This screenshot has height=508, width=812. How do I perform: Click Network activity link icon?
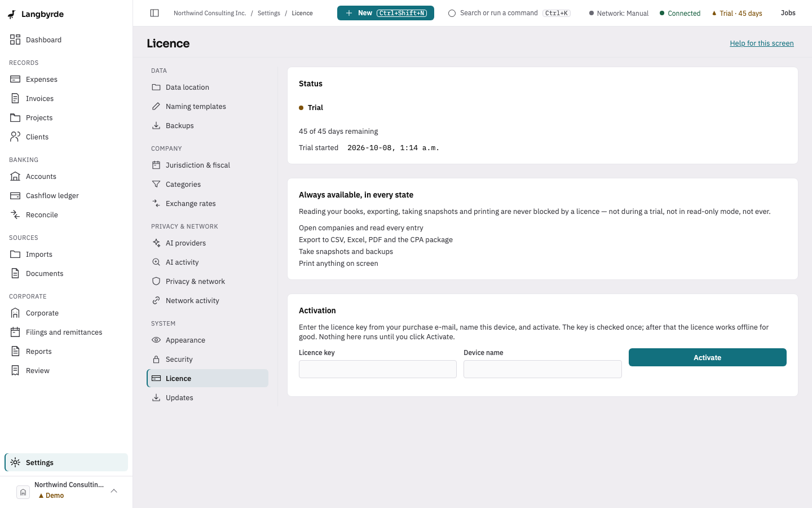tap(156, 300)
